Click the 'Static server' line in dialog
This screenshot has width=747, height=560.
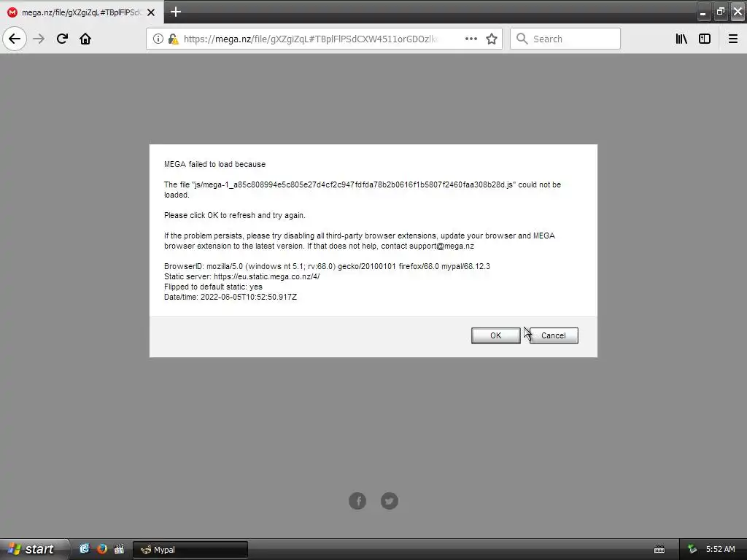click(x=242, y=276)
